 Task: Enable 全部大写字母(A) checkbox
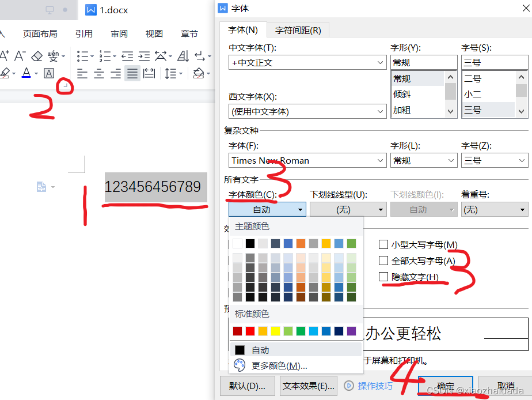click(383, 261)
